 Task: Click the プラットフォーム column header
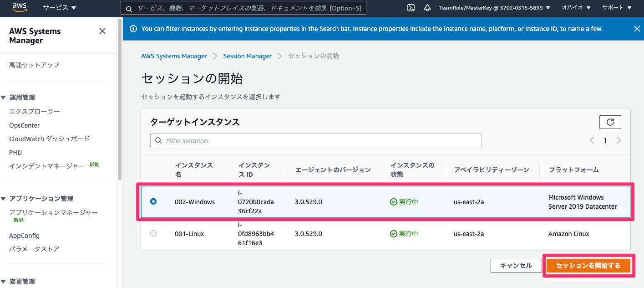click(x=574, y=170)
